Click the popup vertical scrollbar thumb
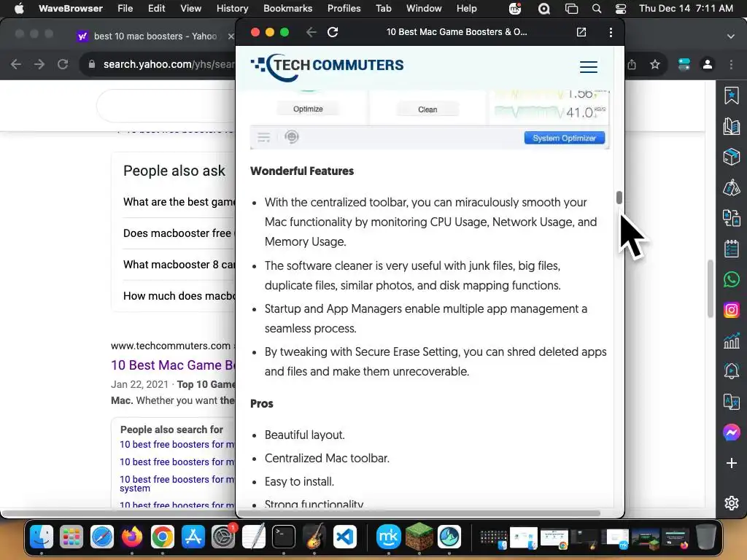This screenshot has width=747, height=560. [x=619, y=197]
